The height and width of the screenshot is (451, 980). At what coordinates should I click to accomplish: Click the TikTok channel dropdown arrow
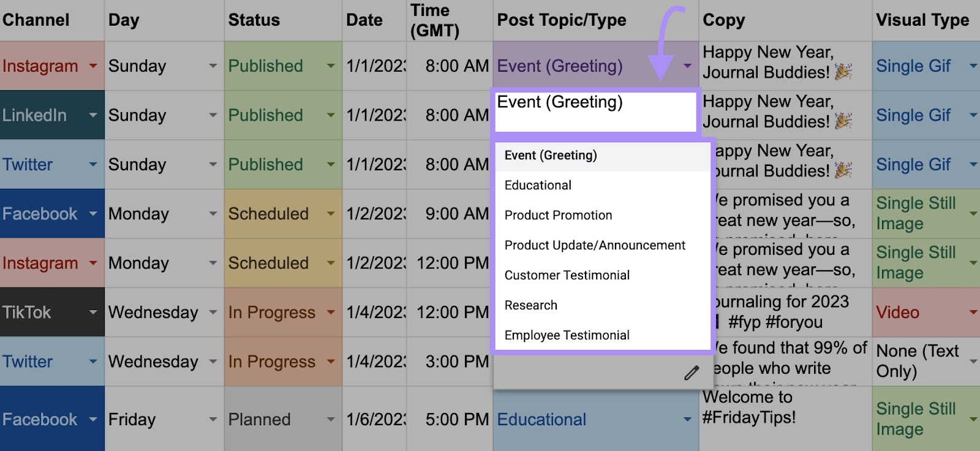[x=93, y=312]
